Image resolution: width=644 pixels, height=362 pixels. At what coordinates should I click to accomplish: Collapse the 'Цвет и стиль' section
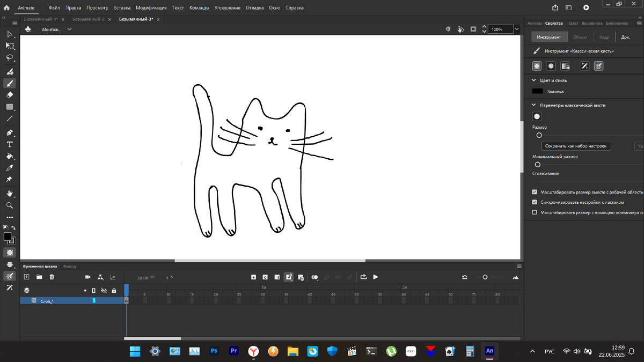(x=534, y=80)
